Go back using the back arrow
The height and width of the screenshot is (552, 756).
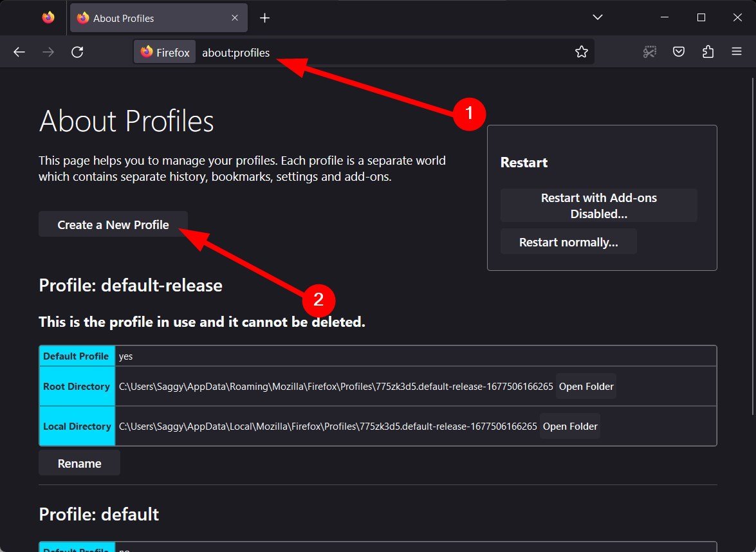pyautogui.click(x=19, y=52)
